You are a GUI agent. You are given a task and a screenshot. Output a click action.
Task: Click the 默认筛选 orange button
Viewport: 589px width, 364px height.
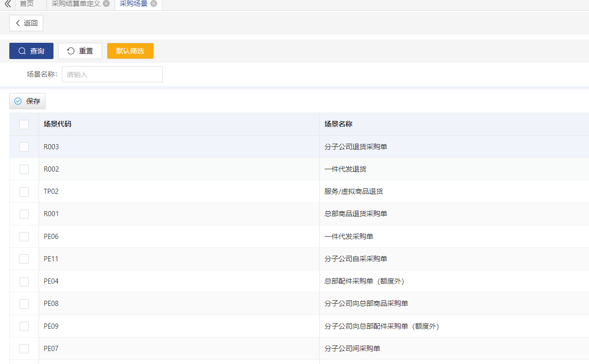130,51
